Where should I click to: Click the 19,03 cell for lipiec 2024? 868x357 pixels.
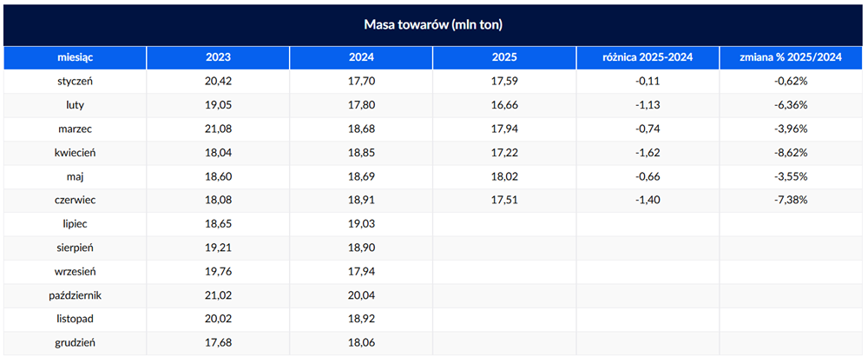tap(361, 224)
